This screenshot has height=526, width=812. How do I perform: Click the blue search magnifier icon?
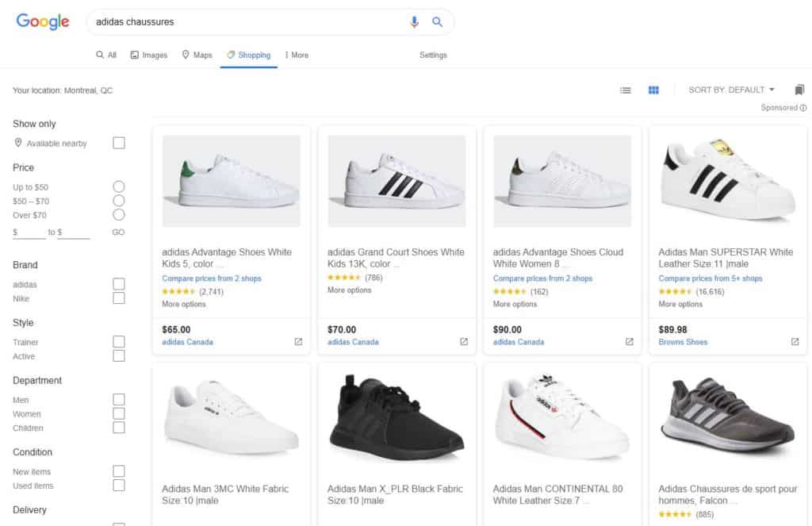click(438, 21)
